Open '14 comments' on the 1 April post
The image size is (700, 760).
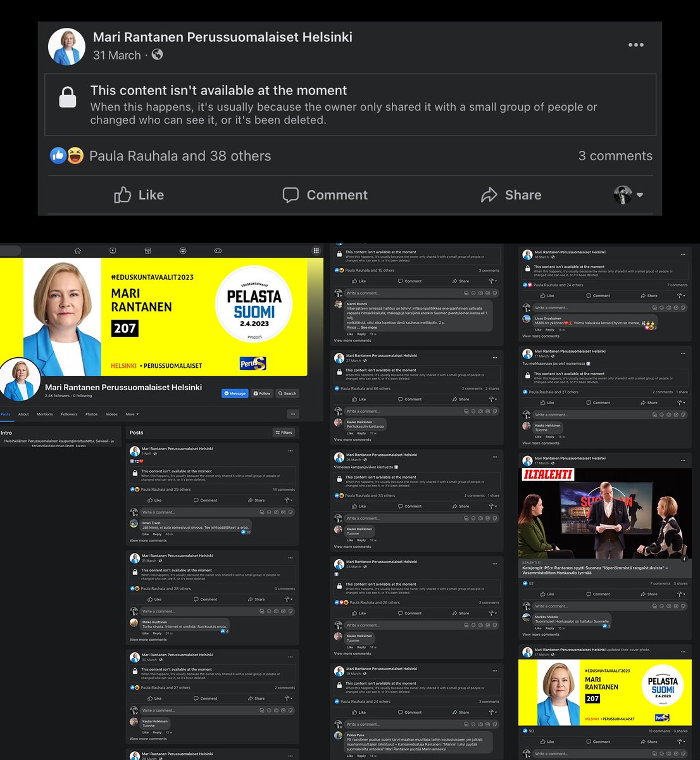(x=284, y=490)
